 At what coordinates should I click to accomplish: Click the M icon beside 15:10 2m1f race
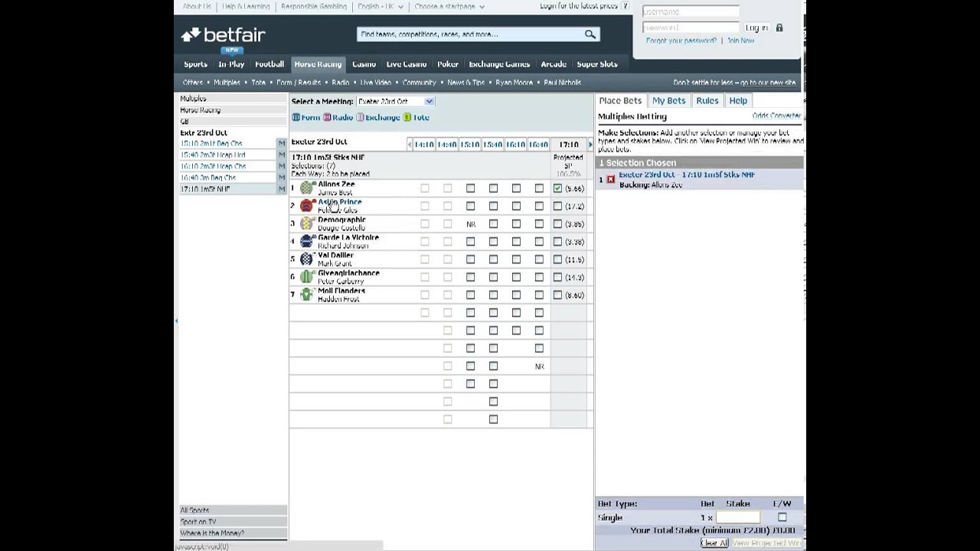(x=282, y=143)
